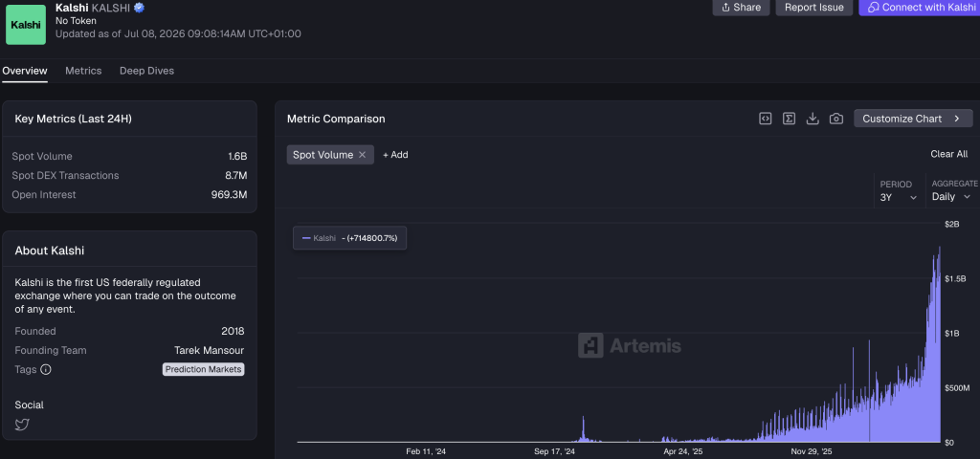Click Connect with Kalshi button
Screen dimensions: 980x459
(920, 8)
